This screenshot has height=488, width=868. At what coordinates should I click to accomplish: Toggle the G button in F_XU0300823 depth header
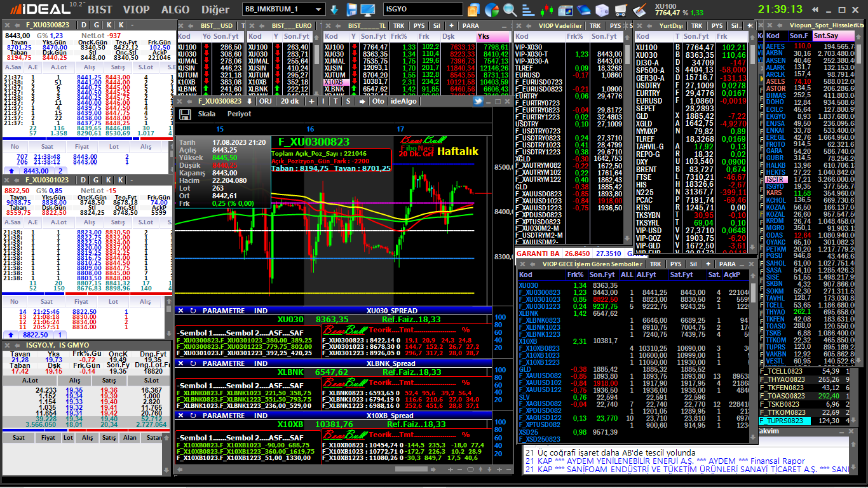point(97,25)
